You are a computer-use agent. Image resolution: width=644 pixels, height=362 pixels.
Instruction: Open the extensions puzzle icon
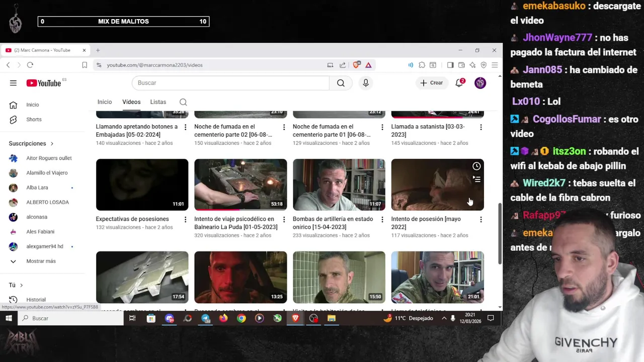point(422,65)
